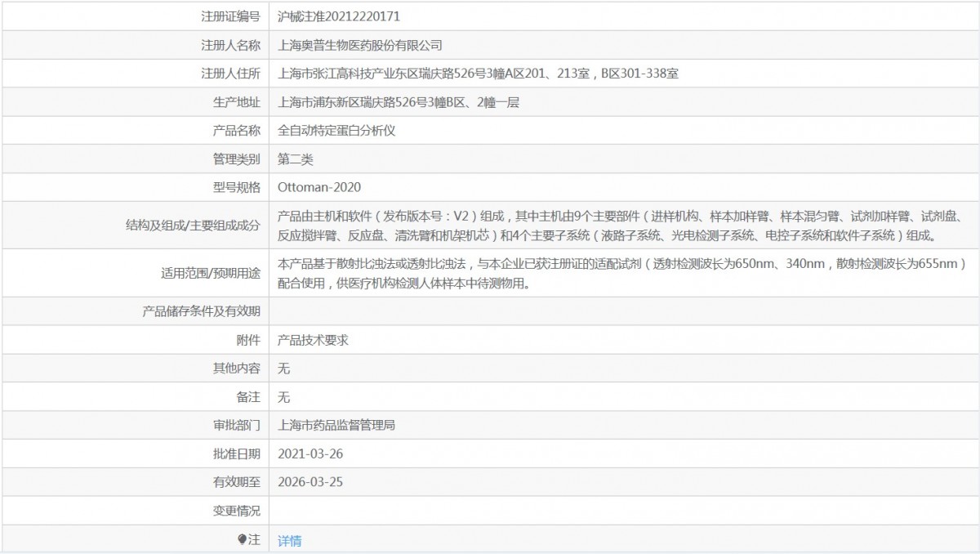Open the 详情 link in the 注 row
The image size is (980, 554).
(290, 540)
